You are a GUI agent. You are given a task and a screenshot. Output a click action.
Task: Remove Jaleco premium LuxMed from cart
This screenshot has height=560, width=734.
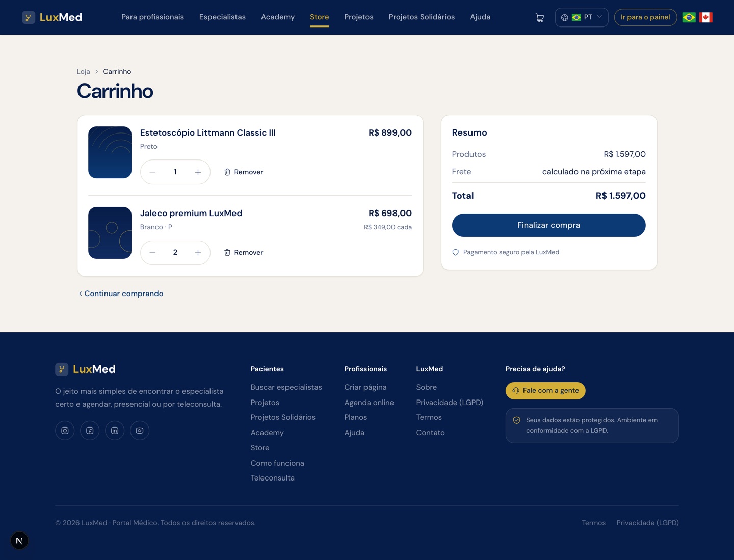(x=244, y=253)
